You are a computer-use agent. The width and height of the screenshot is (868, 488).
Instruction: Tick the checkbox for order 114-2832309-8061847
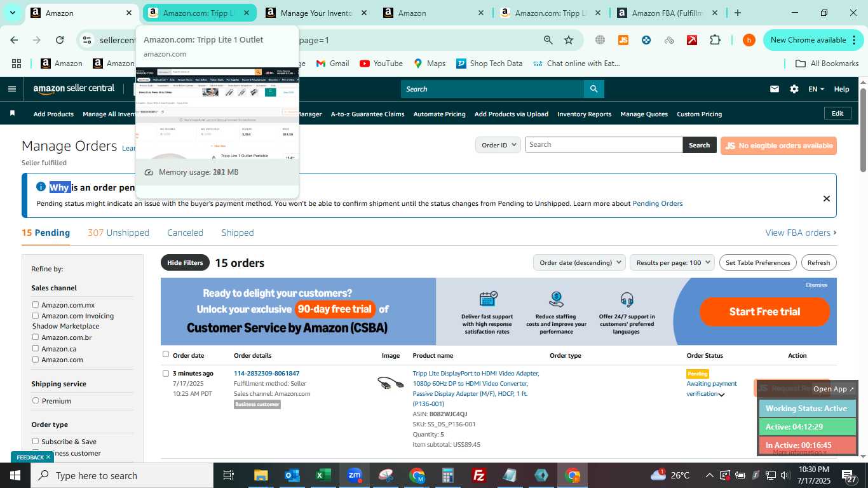[166, 374]
